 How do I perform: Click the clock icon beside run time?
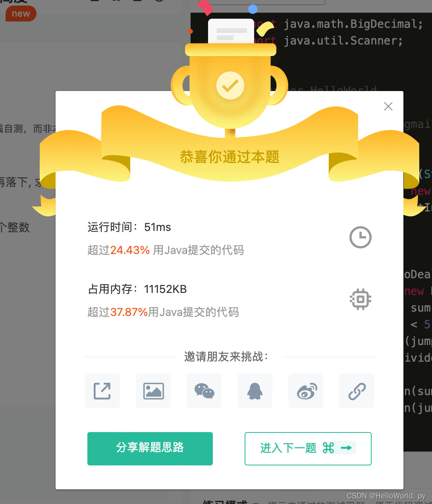coord(360,237)
